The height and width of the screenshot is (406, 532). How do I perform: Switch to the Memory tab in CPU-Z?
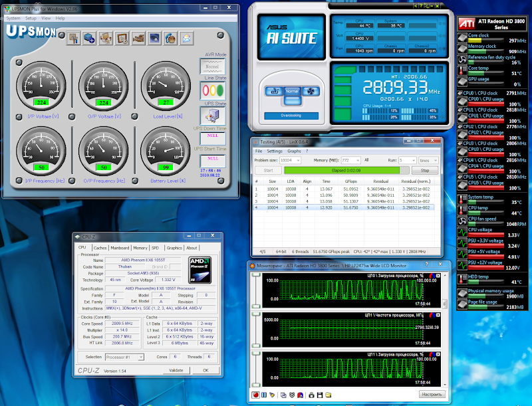tap(140, 248)
